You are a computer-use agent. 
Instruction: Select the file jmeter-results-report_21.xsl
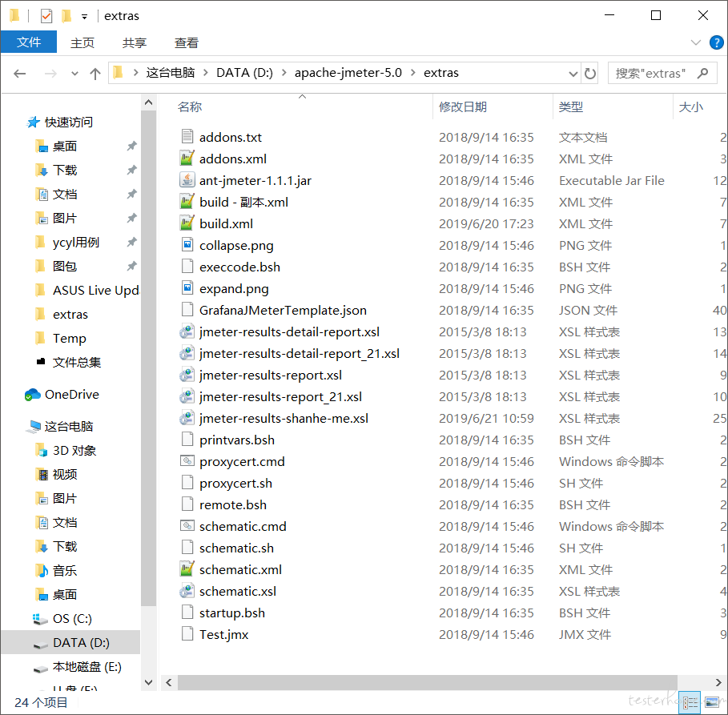pyautogui.click(x=280, y=397)
